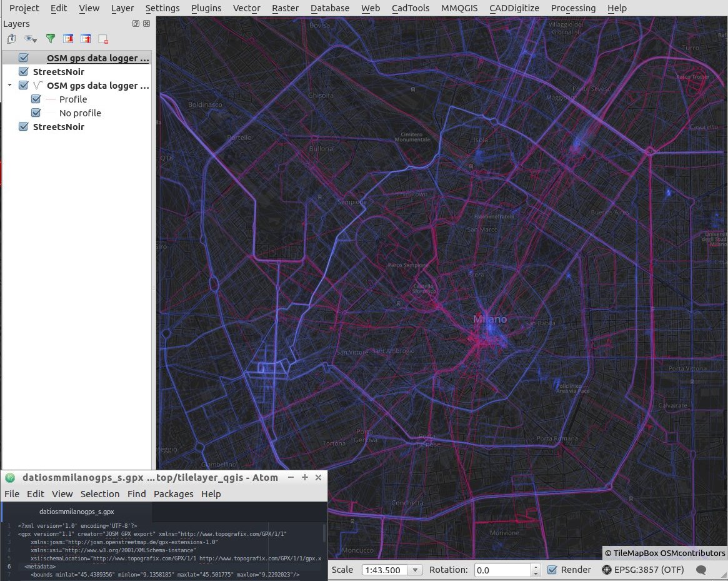This screenshot has width=728, height=581.
Task: Click the green Filter Legend funnel icon
Action: coord(51,39)
